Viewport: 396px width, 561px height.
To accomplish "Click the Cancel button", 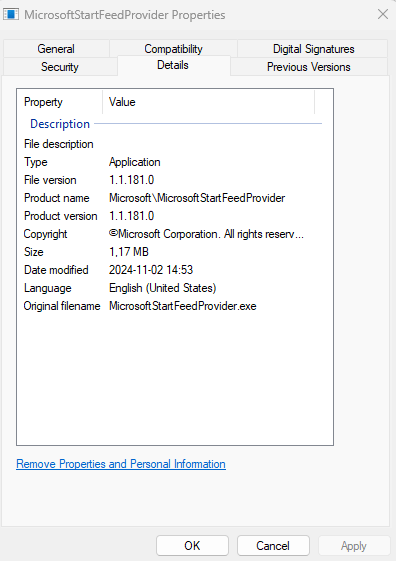I will click(273, 546).
